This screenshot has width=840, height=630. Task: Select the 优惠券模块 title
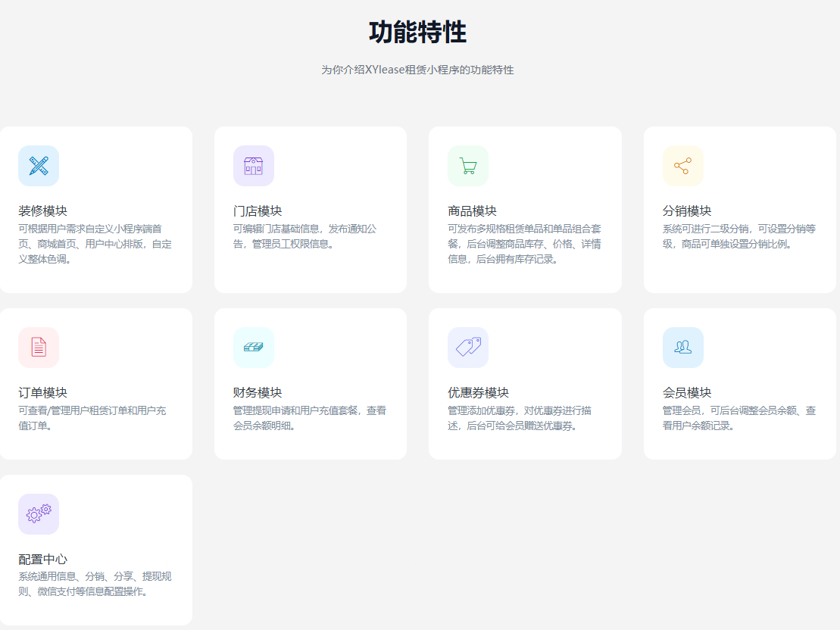coord(479,393)
